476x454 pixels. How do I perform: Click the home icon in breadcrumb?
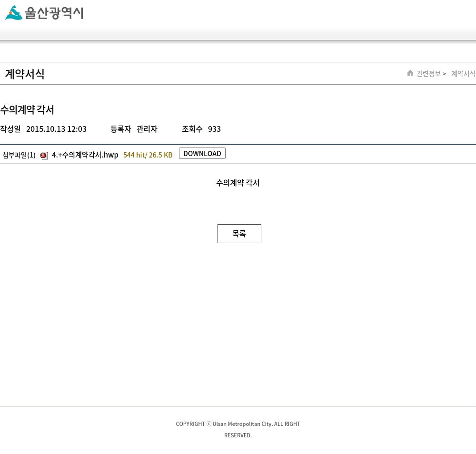(410, 73)
